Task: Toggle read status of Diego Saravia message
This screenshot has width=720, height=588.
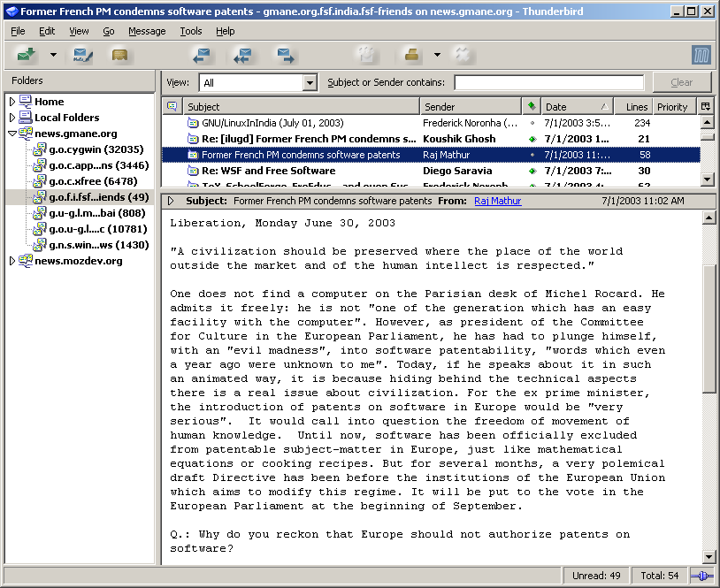Action: [x=532, y=172]
